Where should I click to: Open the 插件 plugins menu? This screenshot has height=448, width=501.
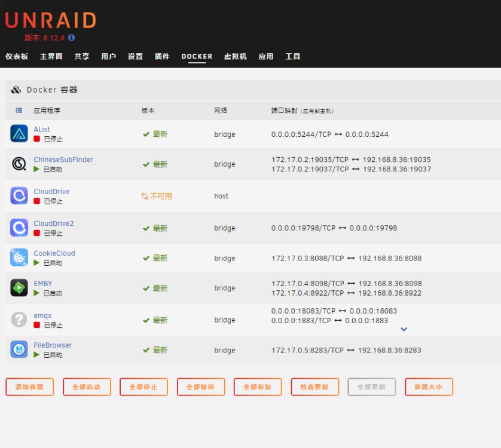162,57
